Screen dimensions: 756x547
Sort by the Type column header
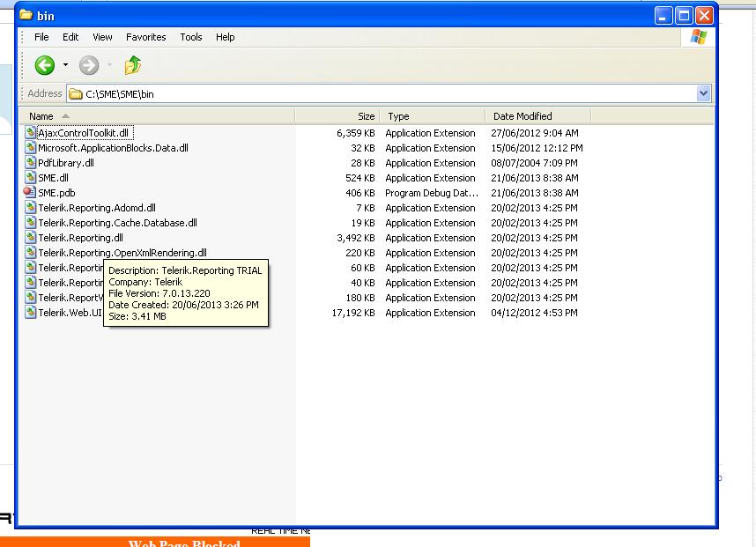(x=433, y=116)
